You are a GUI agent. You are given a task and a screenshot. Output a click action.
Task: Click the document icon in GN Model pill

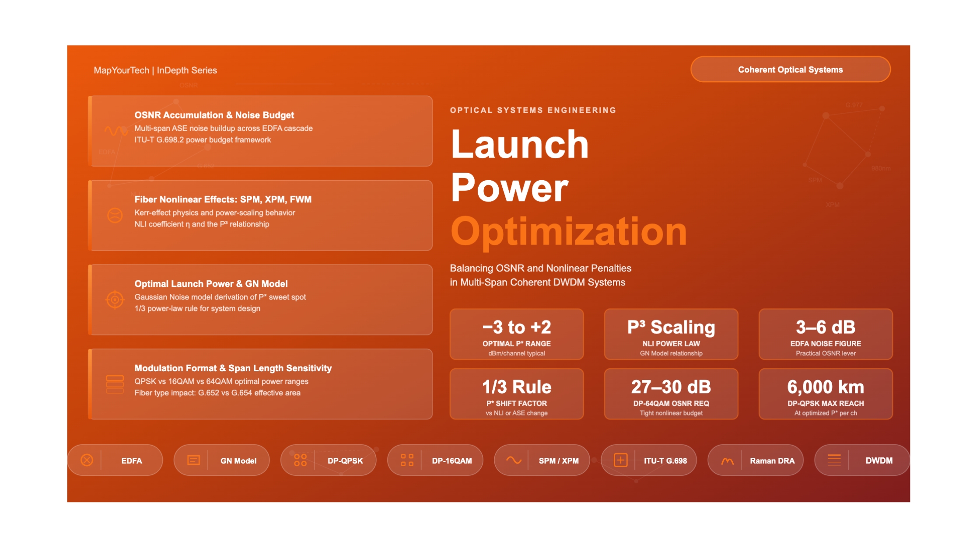[x=193, y=460]
